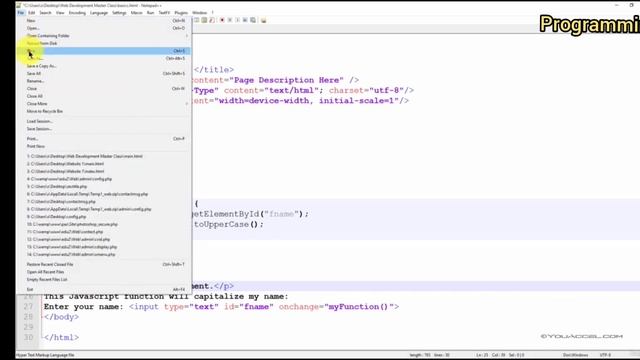Choose New from the File menu
The height and width of the screenshot is (360, 640).
pyautogui.click(x=104, y=20)
